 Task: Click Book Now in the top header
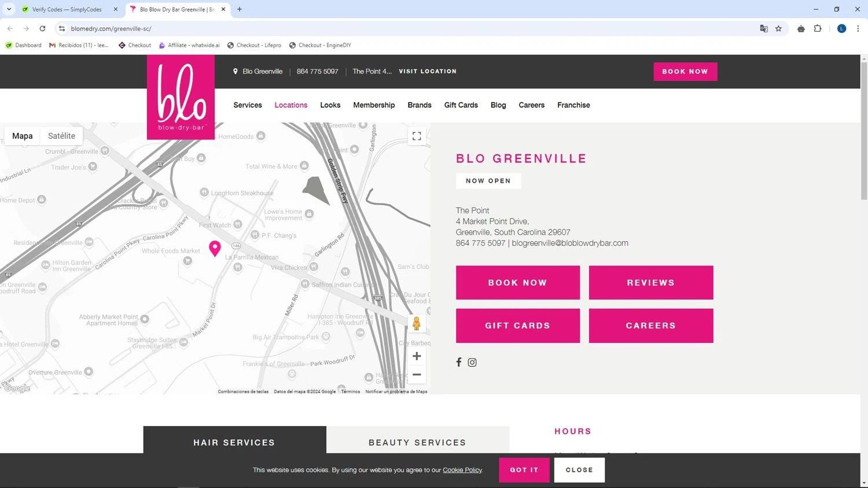[685, 72]
